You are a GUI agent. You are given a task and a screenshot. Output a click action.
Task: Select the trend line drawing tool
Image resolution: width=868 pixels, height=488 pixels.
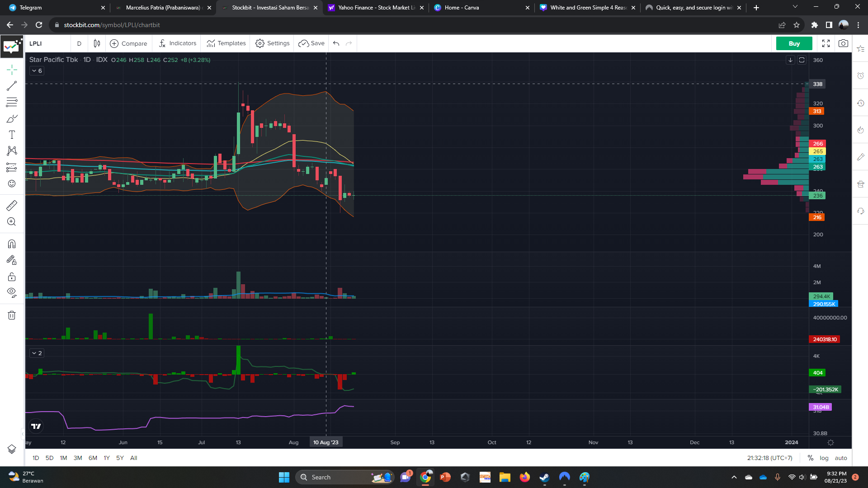(x=12, y=86)
